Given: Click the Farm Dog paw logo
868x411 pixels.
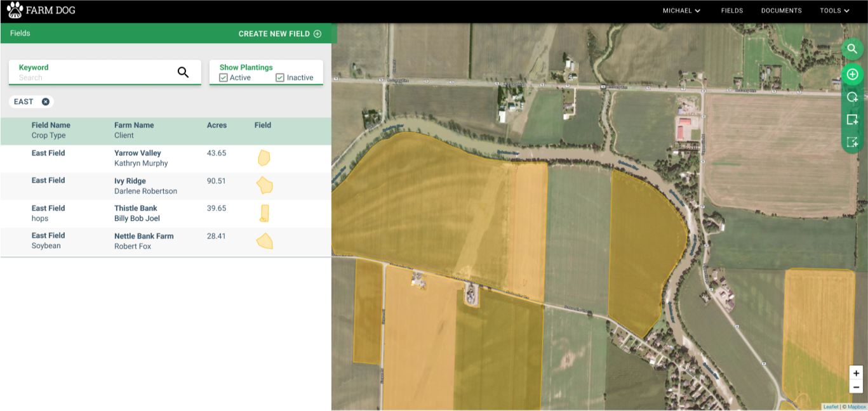Looking at the screenshot, I should click(15, 10).
